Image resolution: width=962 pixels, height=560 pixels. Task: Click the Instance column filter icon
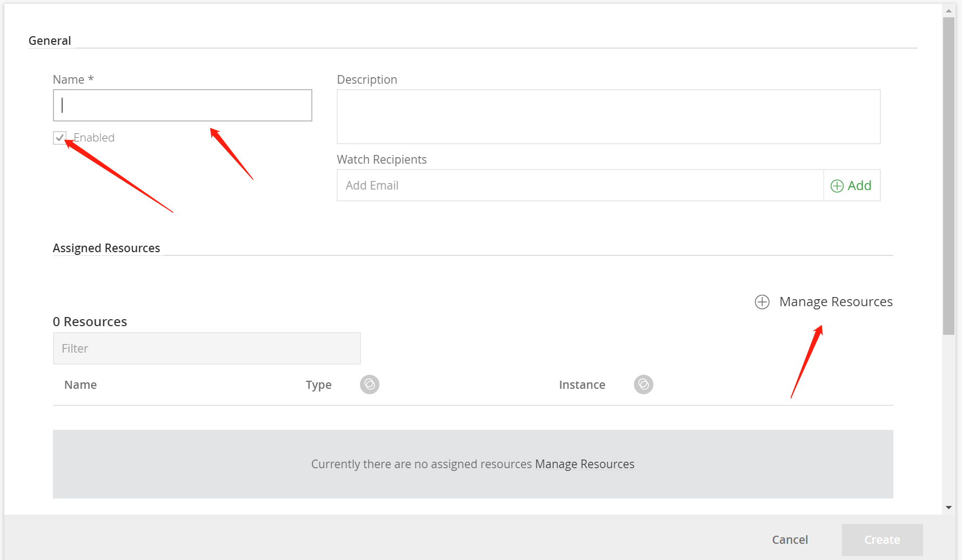643,384
